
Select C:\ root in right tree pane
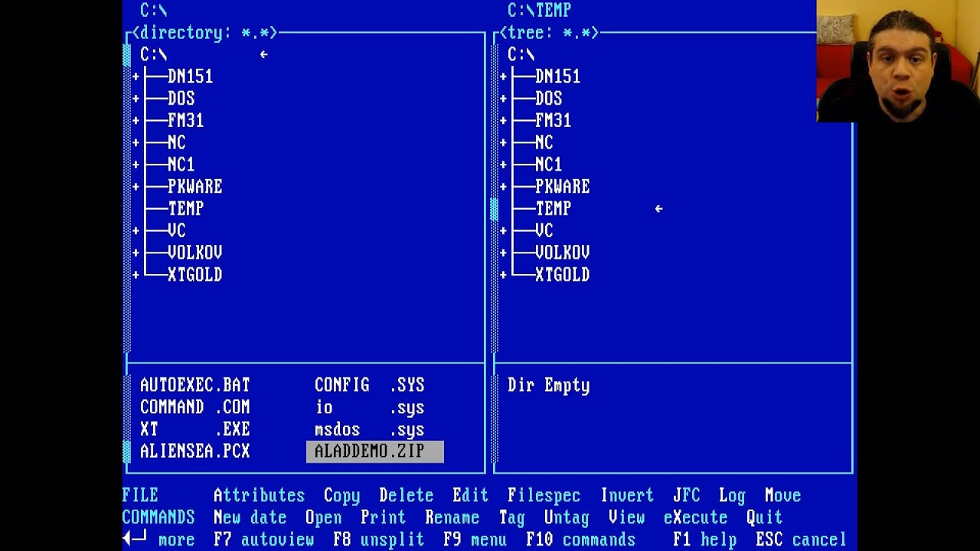[521, 54]
